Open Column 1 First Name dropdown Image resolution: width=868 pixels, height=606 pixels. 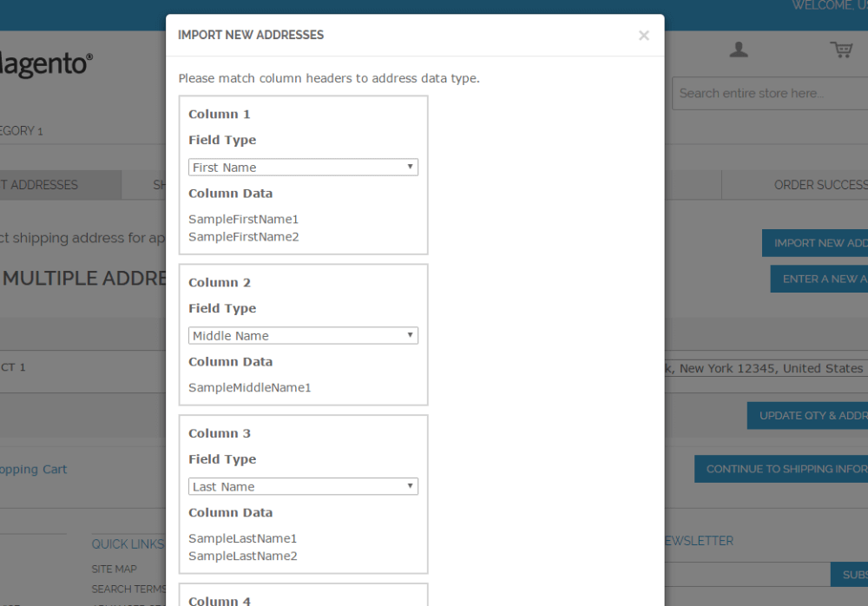click(303, 168)
